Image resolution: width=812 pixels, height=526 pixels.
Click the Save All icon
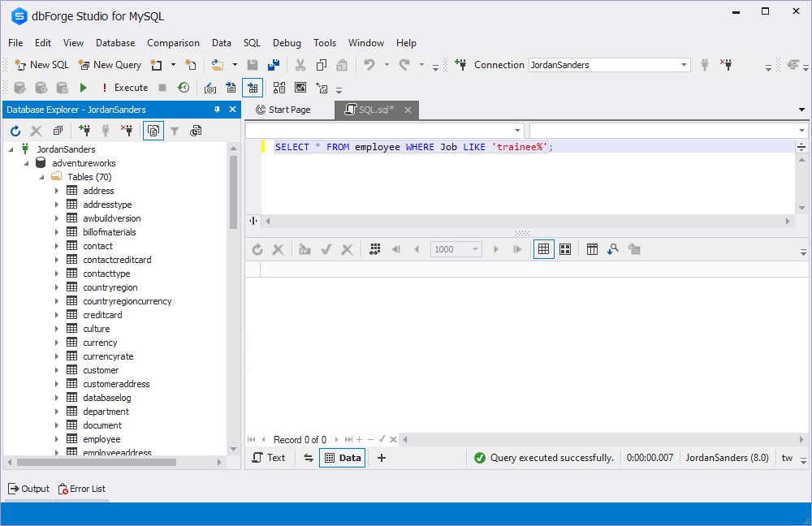pyautogui.click(x=274, y=65)
